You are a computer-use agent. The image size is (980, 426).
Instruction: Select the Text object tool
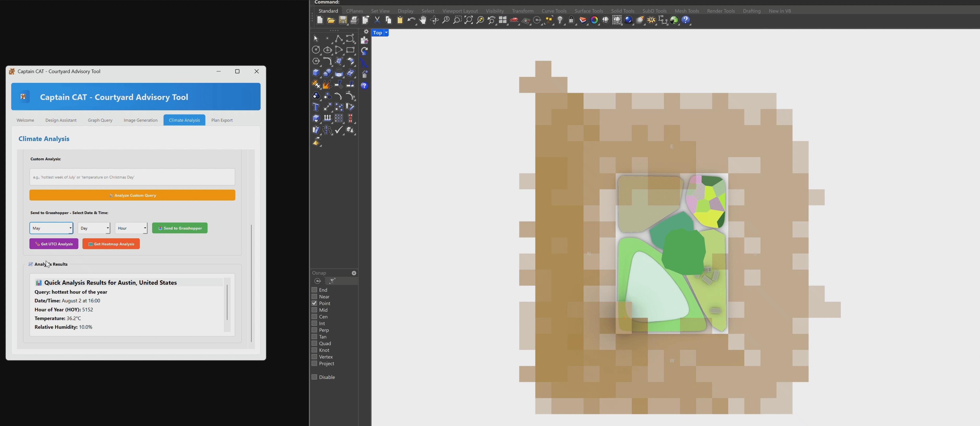coord(316,107)
